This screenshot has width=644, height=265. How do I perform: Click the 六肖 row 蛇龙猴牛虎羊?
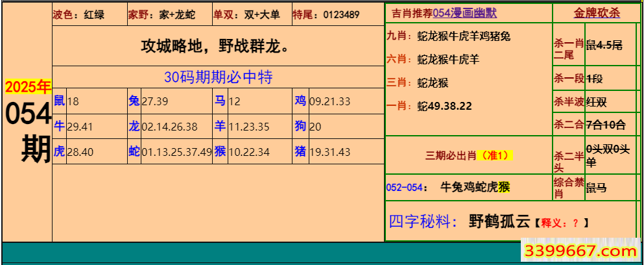point(449,59)
